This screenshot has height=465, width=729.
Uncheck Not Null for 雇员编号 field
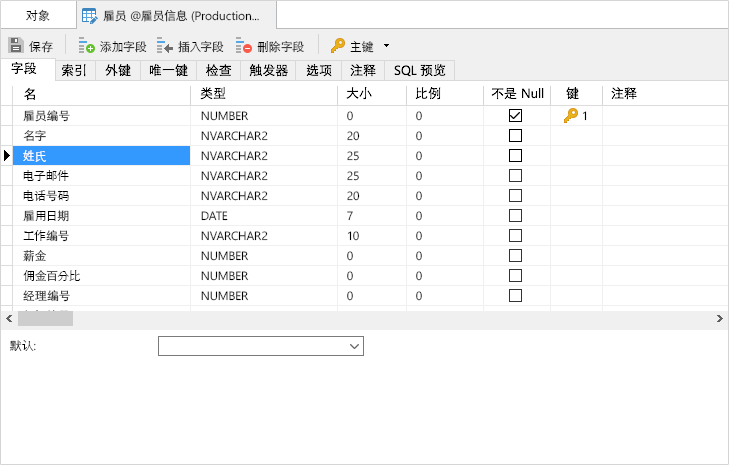516,116
